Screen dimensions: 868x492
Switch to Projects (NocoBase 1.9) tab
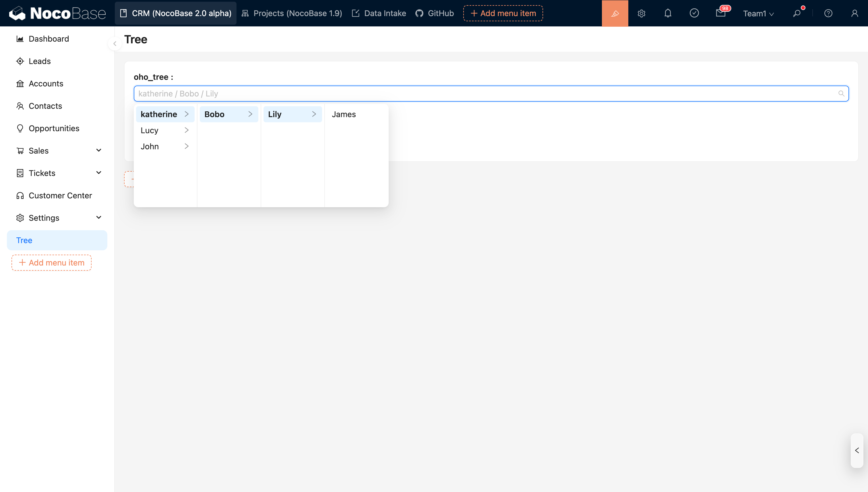pyautogui.click(x=292, y=13)
